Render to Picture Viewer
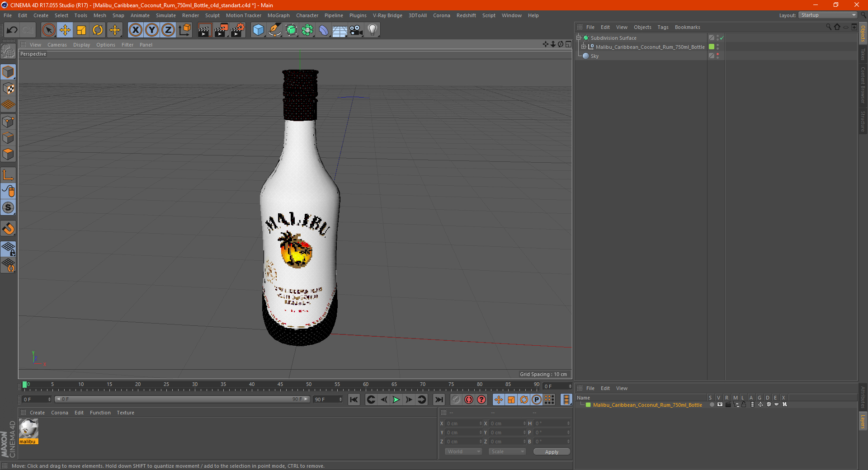This screenshot has height=470, width=868. pyautogui.click(x=221, y=30)
